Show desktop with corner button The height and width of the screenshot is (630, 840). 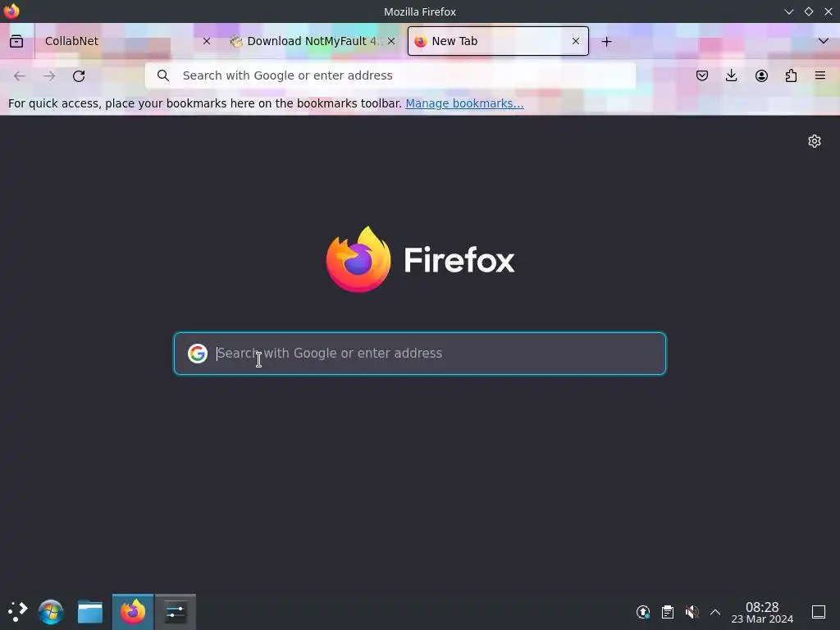click(819, 612)
